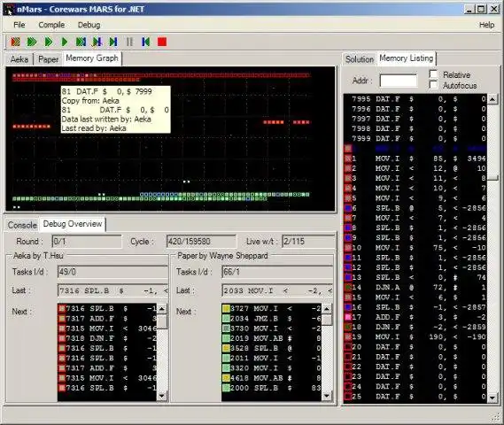Click Aeka Next list scroll up arrow
504x425 pixels.
coord(162,309)
